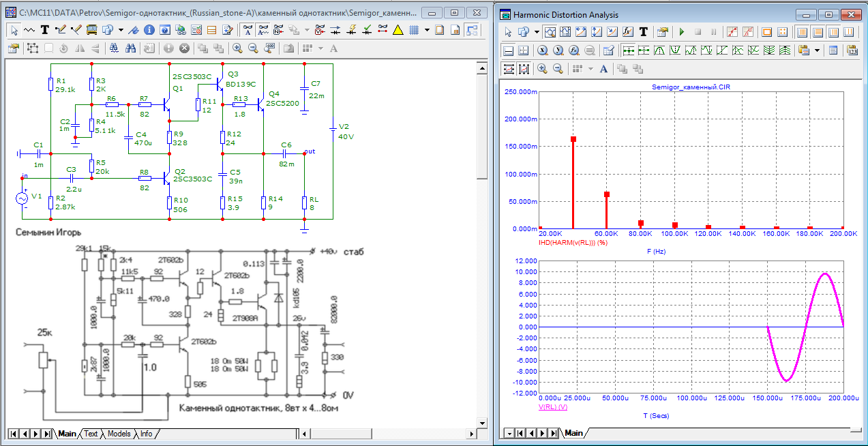Image resolution: width=868 pixels, height=446 pixels.
Task: Toggle the grid display icon in schematic toolbar
Action: pos(413,30)
